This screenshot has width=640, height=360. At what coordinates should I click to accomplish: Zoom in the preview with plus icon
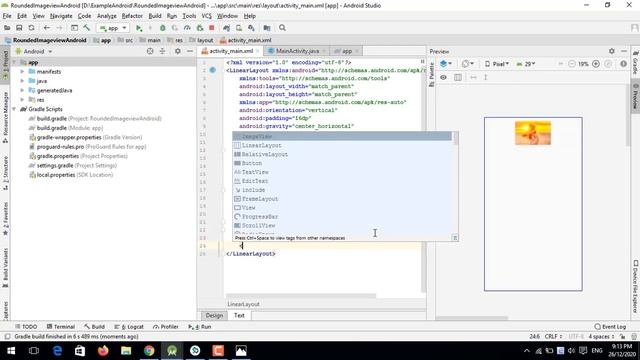(x=596, y=64)
